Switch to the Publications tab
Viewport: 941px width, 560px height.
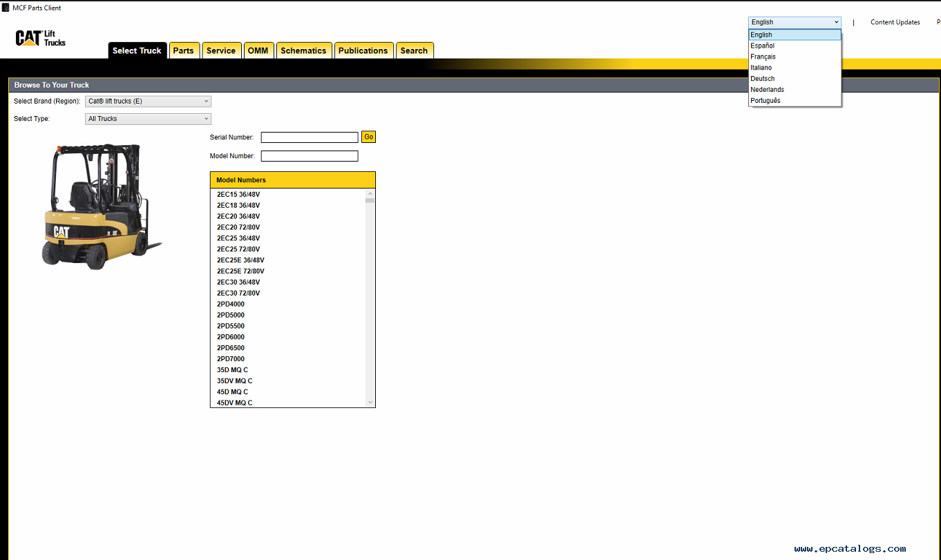363,50
